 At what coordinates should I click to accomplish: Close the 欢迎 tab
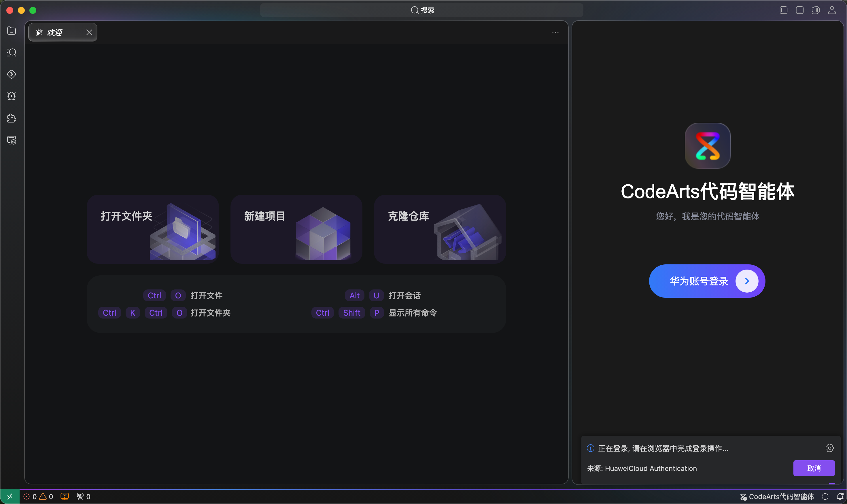89,33
